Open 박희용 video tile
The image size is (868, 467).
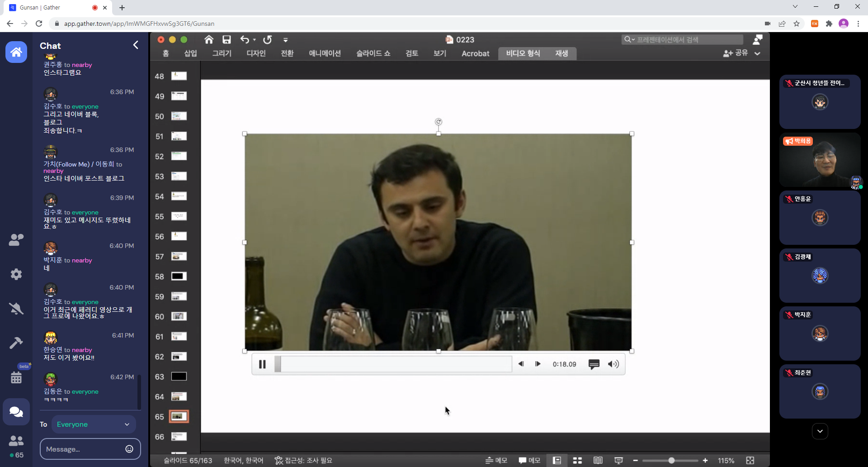pos(820,160)
